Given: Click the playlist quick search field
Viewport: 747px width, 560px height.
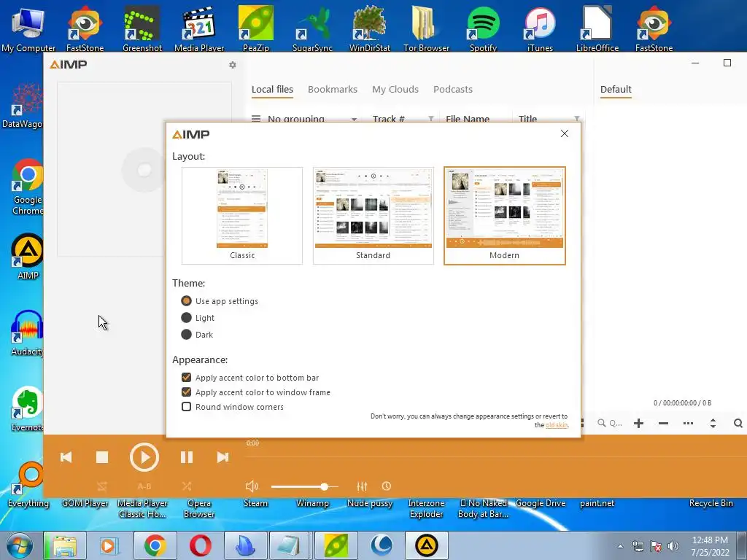Looking at the screenshot, I should click(x=611, y=424).
